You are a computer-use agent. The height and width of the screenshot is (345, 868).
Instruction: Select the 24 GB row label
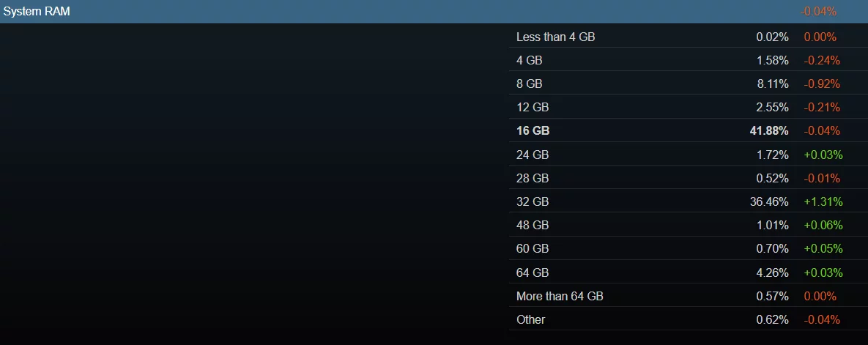[x=533, y=155]
